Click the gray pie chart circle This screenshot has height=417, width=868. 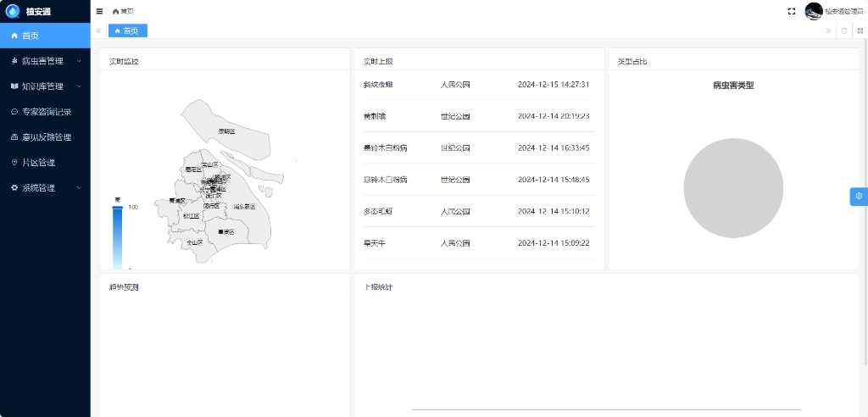(x=733, y=188)
